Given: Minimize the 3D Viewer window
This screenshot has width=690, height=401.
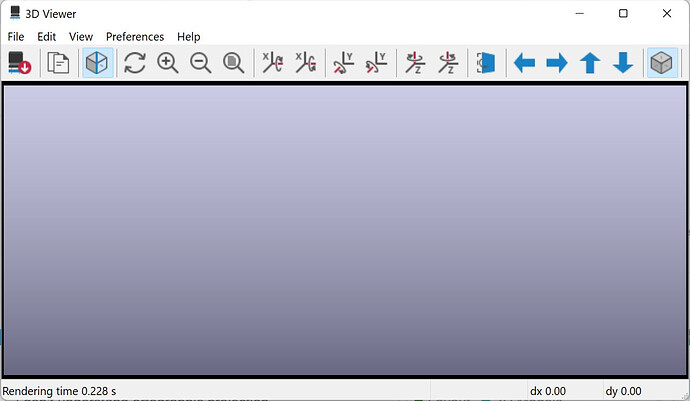Looking at the screenshot, I should (x=580, y=14).
